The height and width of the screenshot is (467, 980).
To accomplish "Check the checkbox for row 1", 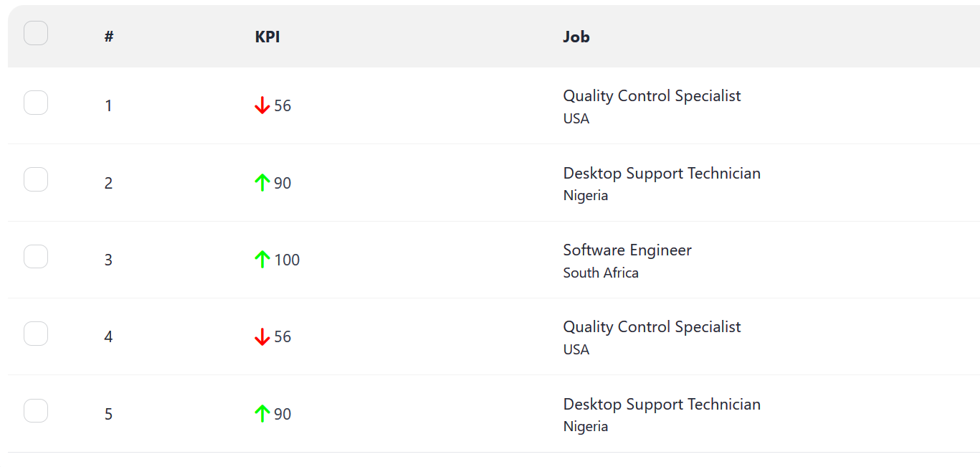I will pyautogui.click(x=36, y=103).
